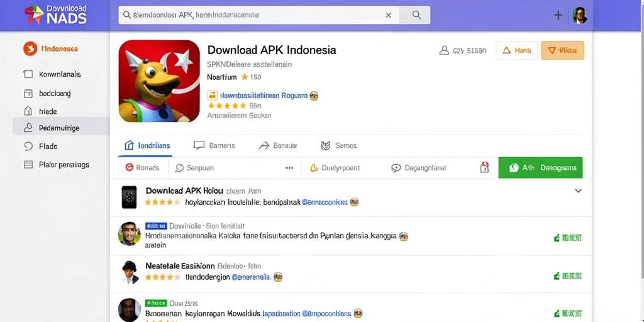The height and width of the screenshot is (322, 644).
Task: Open triede sidebar item
Action: point(40,111)
